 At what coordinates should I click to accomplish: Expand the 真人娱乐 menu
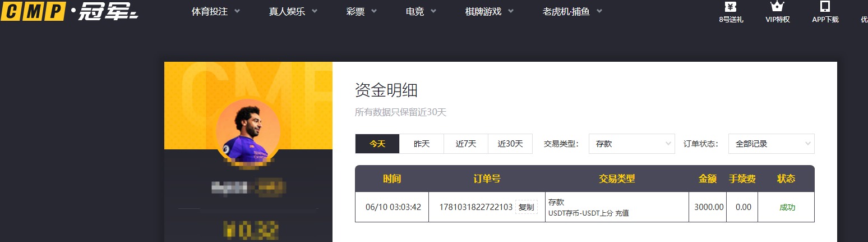293,11
